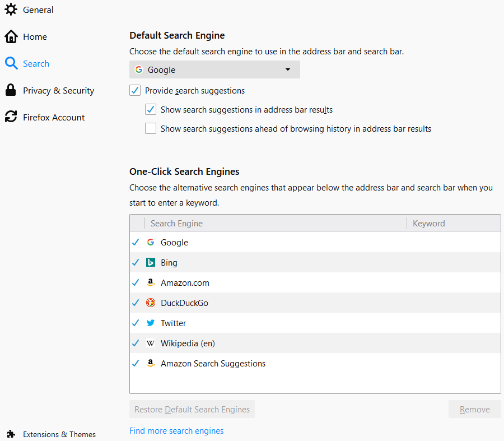Uncheck Provide search suggestions
Image resolution: width=504 pixels, height=441 pixels.
pos(135,90)
